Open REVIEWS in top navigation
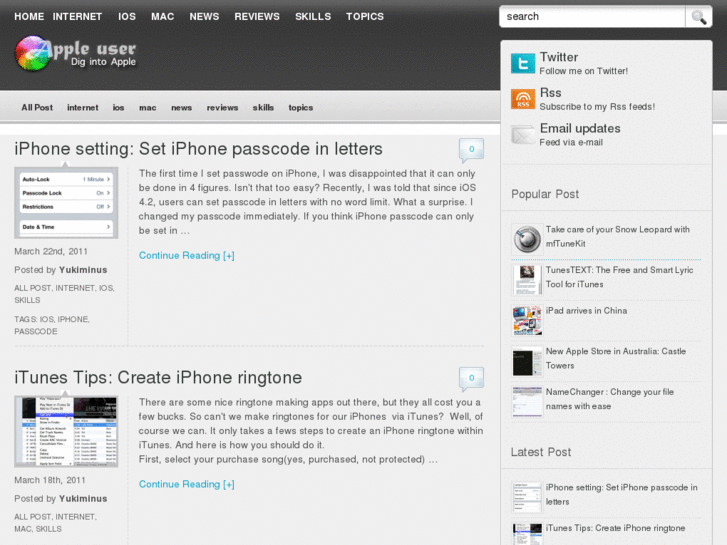 (x=257, y=17)
